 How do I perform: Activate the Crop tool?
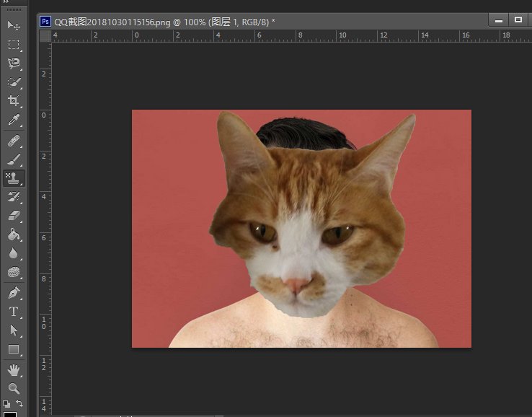pyautogui.click(x=13, y=101)
